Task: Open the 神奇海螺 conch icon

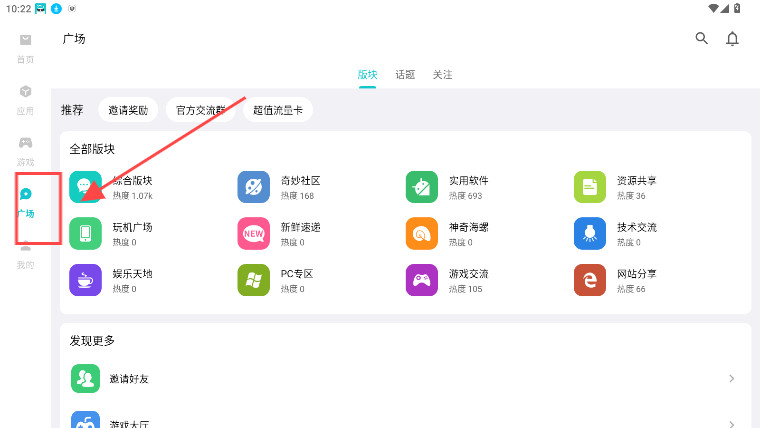Action: point(422,233)
